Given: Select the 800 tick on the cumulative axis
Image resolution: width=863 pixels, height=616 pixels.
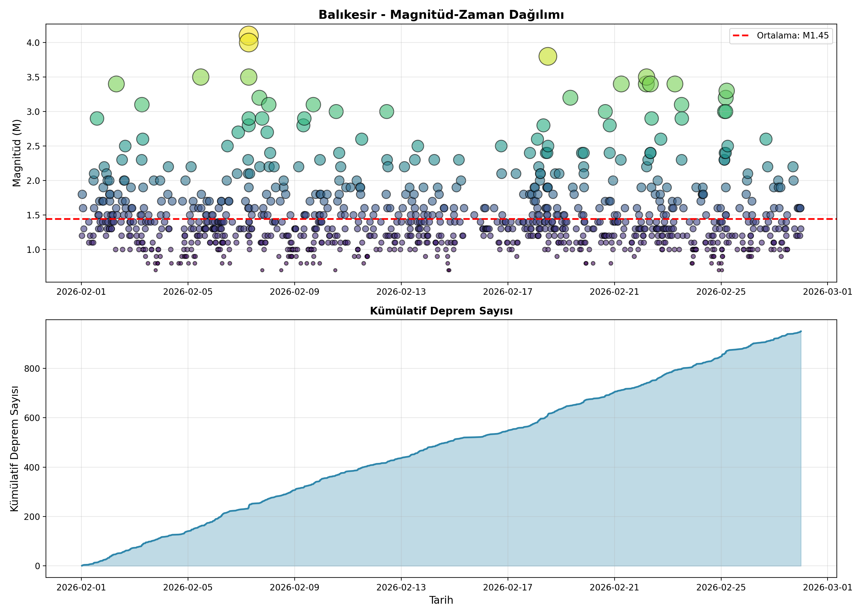Looking at the screenshot, I should 32,369.
